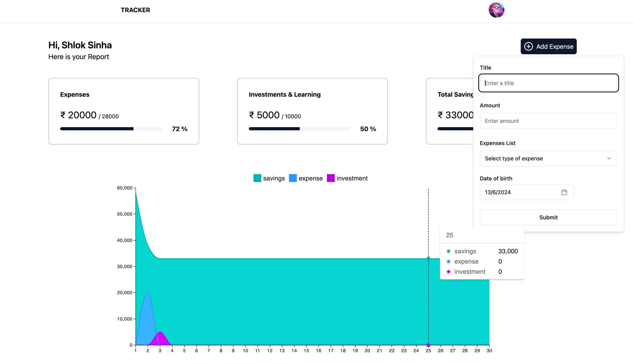Click the TRACKER logo in header
The image size is (633, 364).
coord(135,10)
